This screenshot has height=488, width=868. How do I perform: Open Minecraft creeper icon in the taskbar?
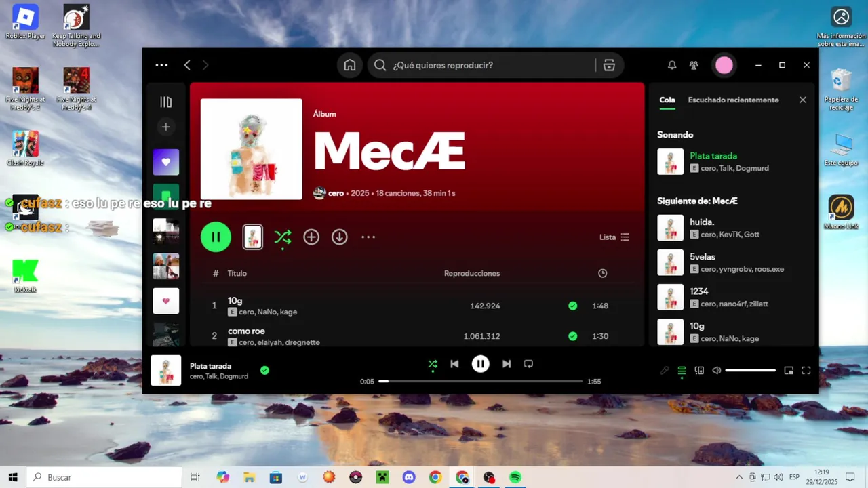point(382,477)
